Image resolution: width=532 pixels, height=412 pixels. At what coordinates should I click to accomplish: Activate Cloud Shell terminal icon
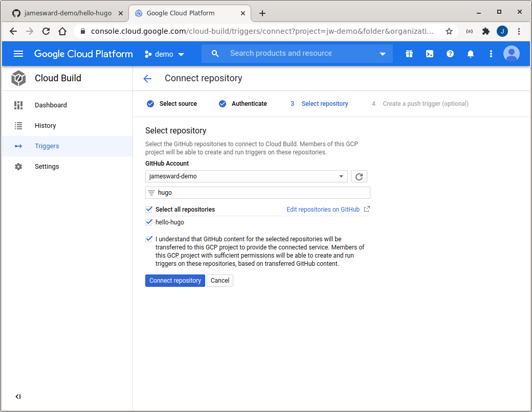click(430, 54)
